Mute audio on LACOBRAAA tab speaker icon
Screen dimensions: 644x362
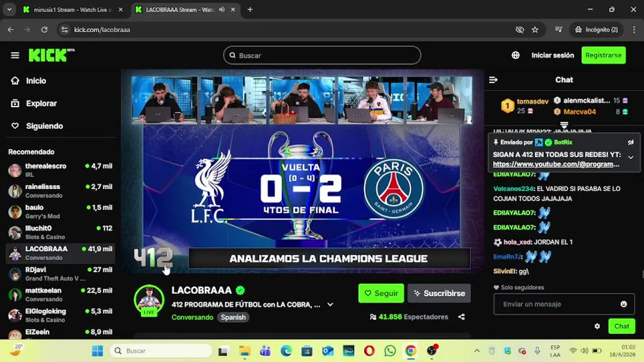[x=222, y=10]
